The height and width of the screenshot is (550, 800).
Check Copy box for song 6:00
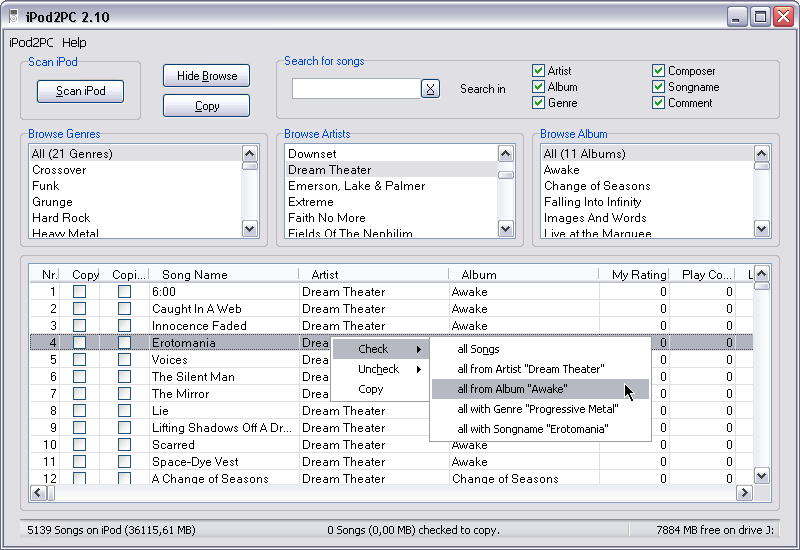point(80,292)
